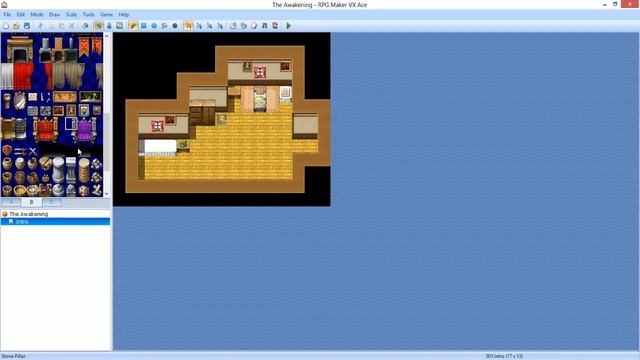Open the Resource Manager icon
Viewport: 640px width, 360px height.
point(244,26)
